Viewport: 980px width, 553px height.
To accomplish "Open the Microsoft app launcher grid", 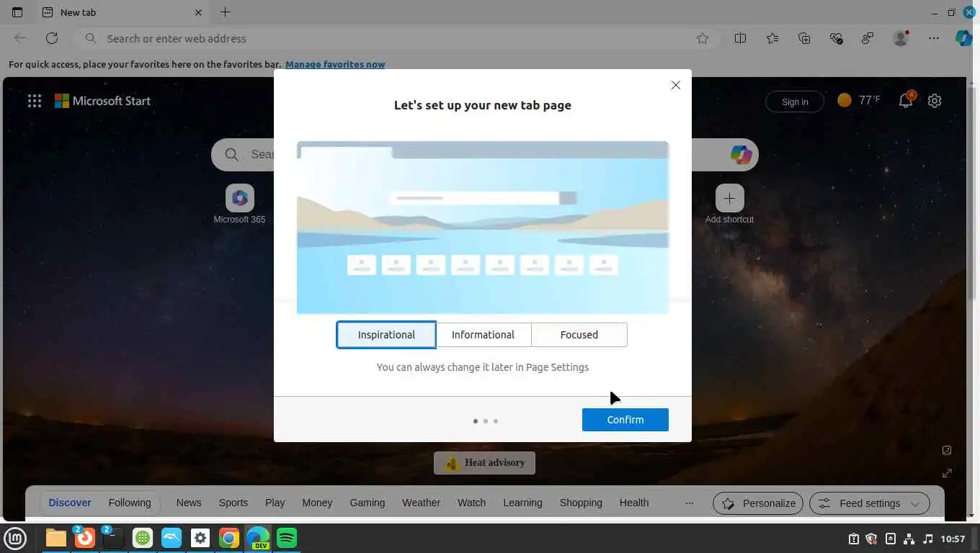I will pyautogui.click(x=34, y=101).
